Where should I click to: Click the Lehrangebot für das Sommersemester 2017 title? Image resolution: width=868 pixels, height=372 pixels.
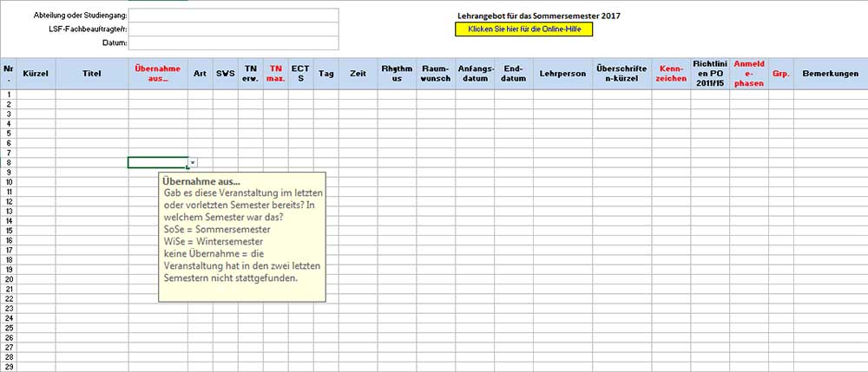click(x=538, y=16)
